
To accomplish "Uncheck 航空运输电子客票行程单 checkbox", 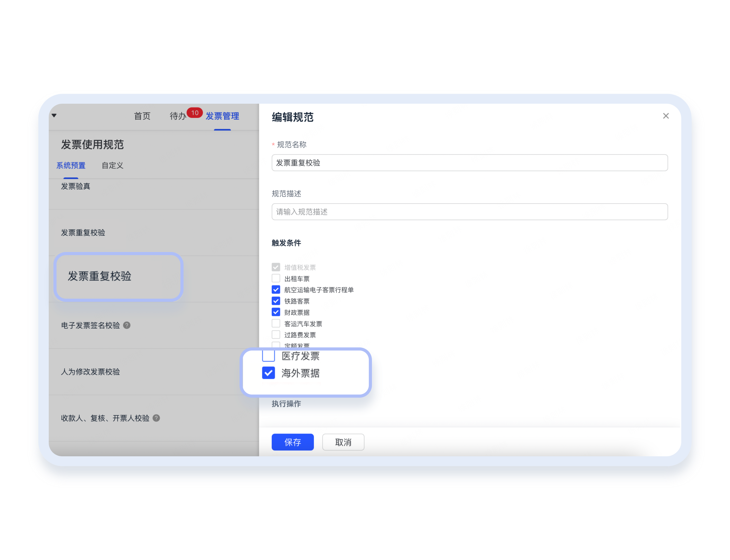I will coord(276,290).
